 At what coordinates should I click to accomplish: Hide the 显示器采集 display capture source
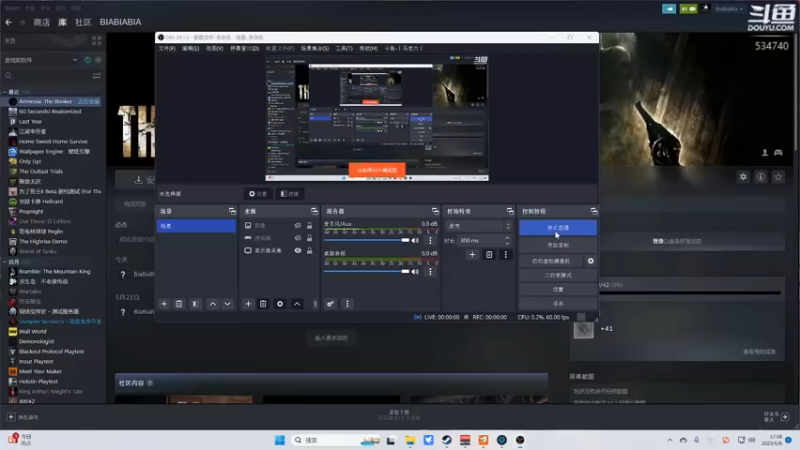298,251
